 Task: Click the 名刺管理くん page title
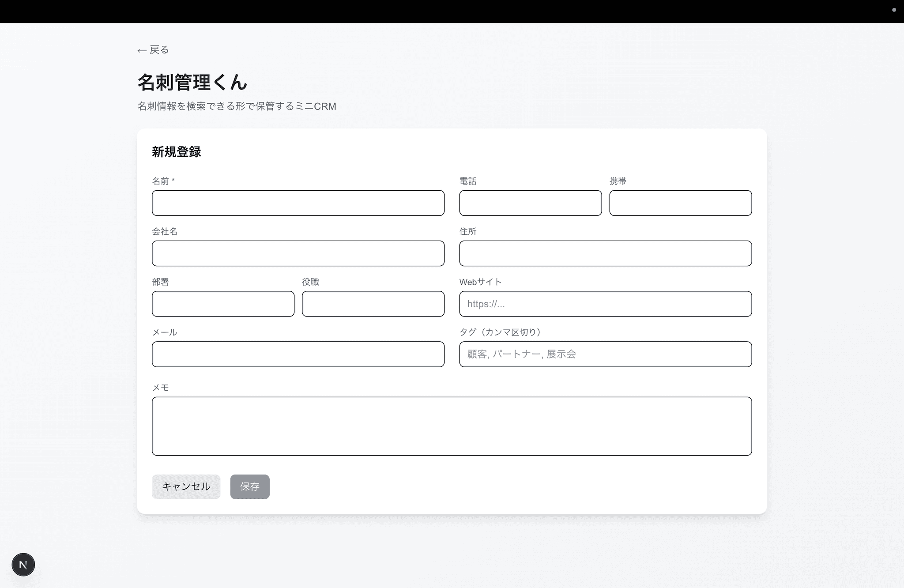point(192,83)
